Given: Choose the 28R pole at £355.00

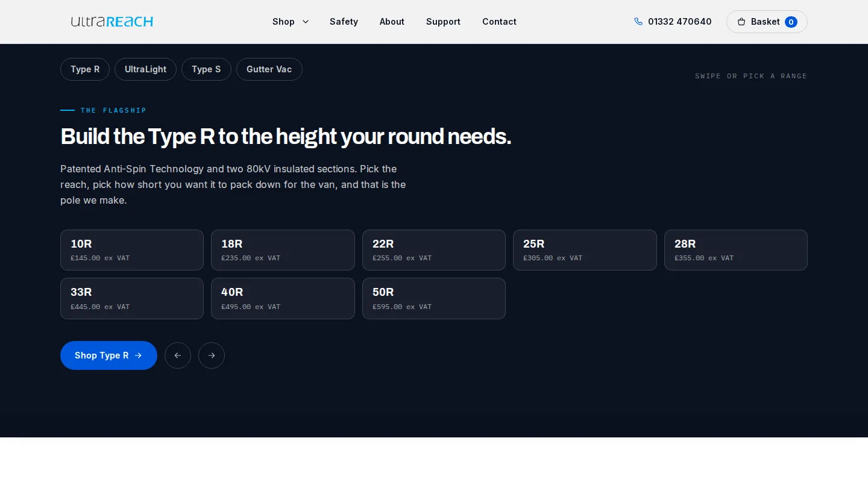Looking at the screenshot, I should tap(736, 250).
